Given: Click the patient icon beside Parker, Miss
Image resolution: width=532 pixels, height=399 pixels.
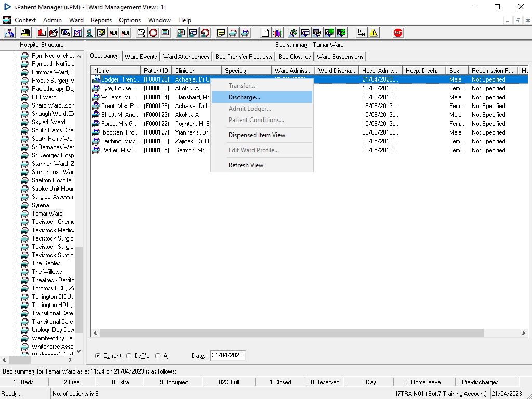Looking at the screenshot, I should pos(96,150).
